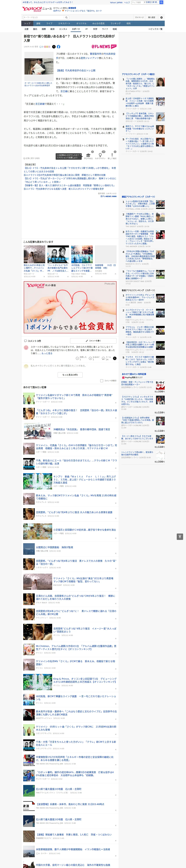Select ランキング navigation tab
Image resolution: width=186 pixels, height=868 pixels.
tap(115, 23)
